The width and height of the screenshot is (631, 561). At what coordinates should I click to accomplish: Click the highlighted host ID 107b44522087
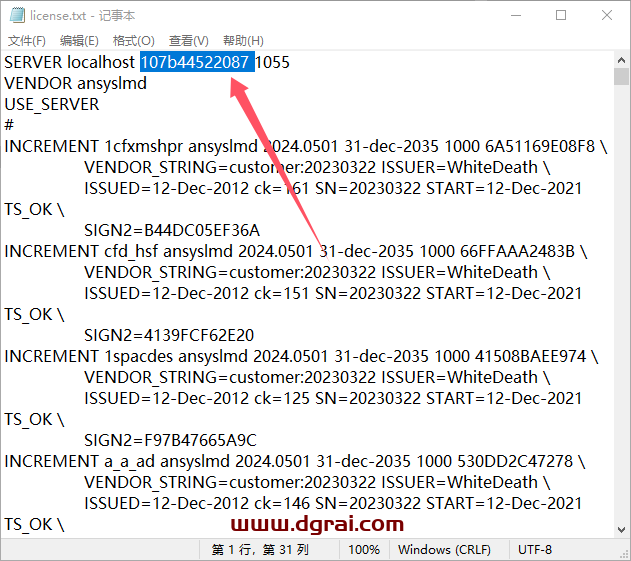pyautogui.click(x=197, y=62)
